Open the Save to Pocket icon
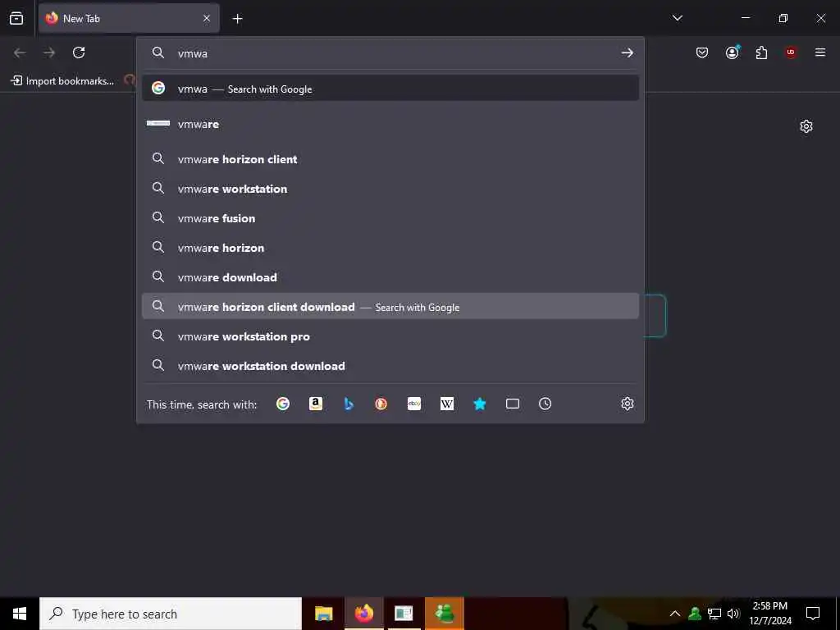 (x=702, y=52)
